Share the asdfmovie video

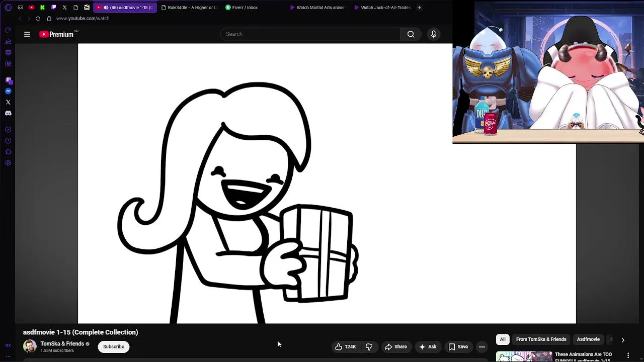pos(396,346)
